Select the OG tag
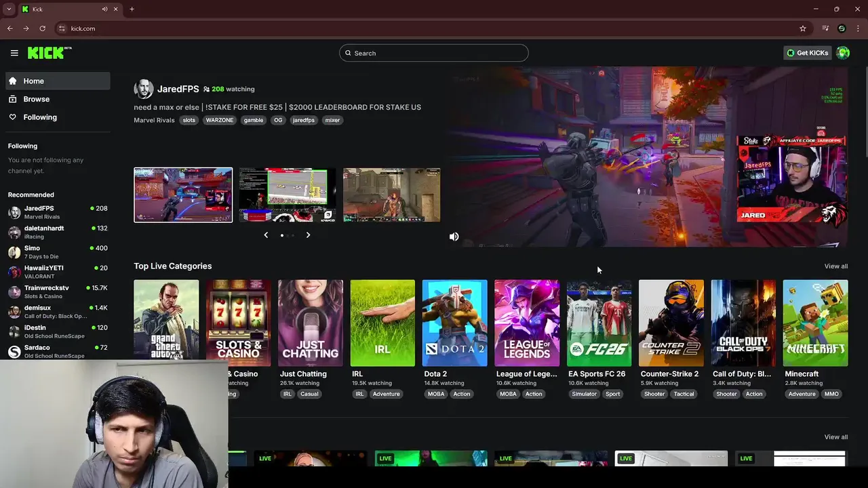Screen dimensions: 868x488 tap(278, 120)
